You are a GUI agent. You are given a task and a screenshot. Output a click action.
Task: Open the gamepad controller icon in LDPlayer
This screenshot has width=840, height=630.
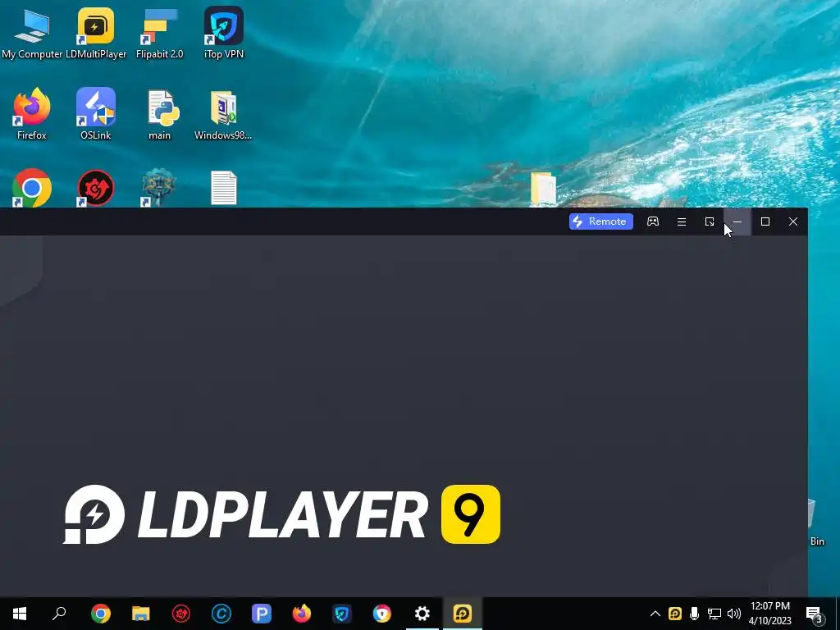tap(652, 221)
